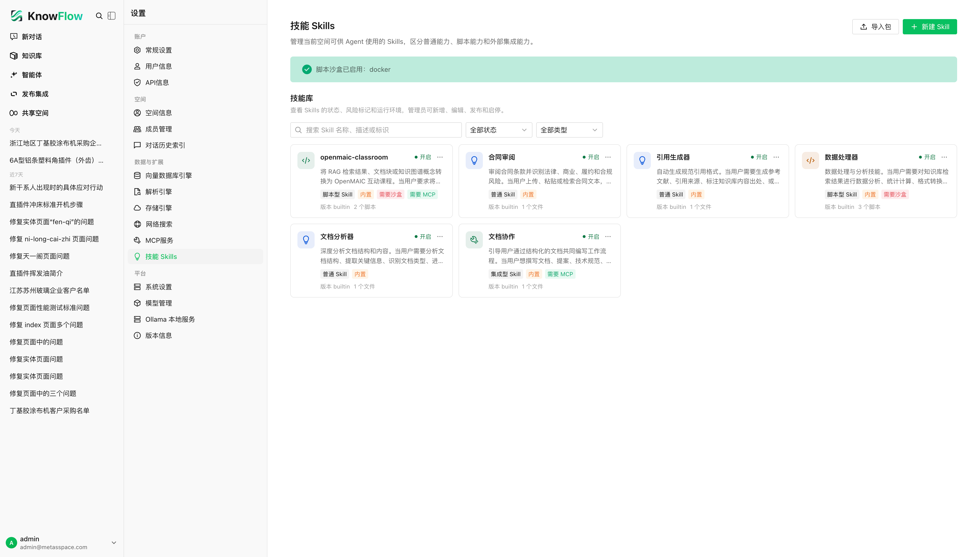Toggle the 开启 status on 文档分析器
The width and height of the screenshot is (980, 557).
point(423,237)
